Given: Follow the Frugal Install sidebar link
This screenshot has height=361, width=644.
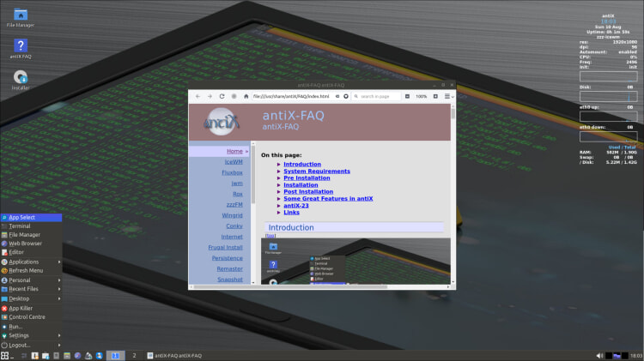Looking at the screenshot, I should 225,247.
